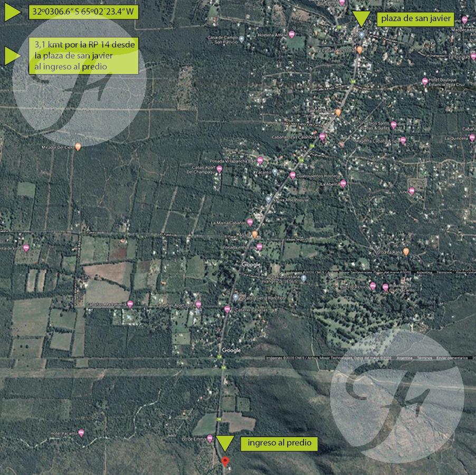
Task: Select the 32°03'06.6" S coordinates label
Action: point(83,12)
